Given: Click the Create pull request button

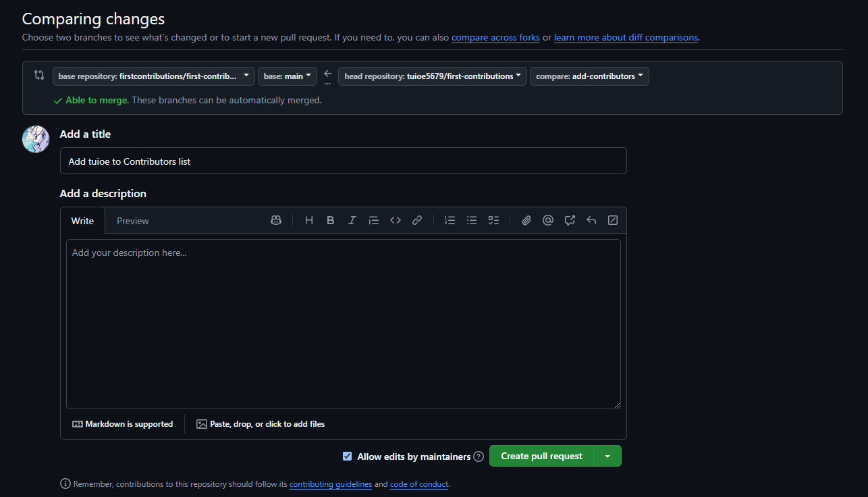Looking at the screenshot, I should pyautogui.click(x=541, y=456).
